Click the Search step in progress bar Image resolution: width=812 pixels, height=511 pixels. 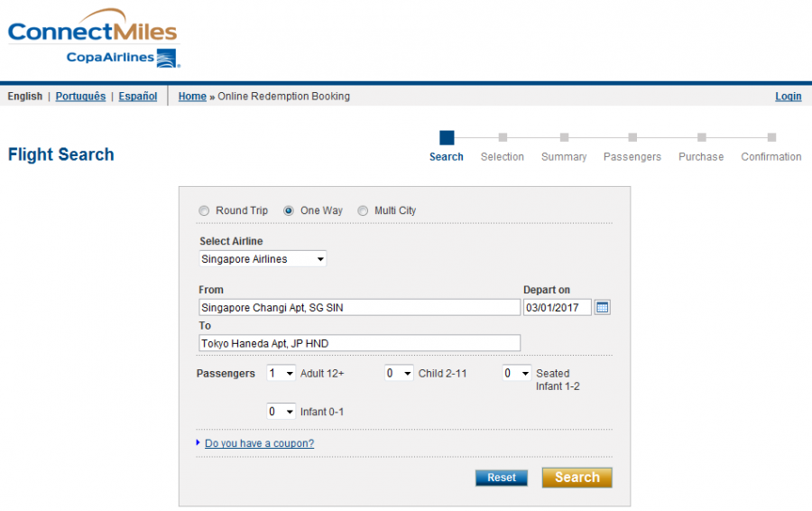coord(447,146)
